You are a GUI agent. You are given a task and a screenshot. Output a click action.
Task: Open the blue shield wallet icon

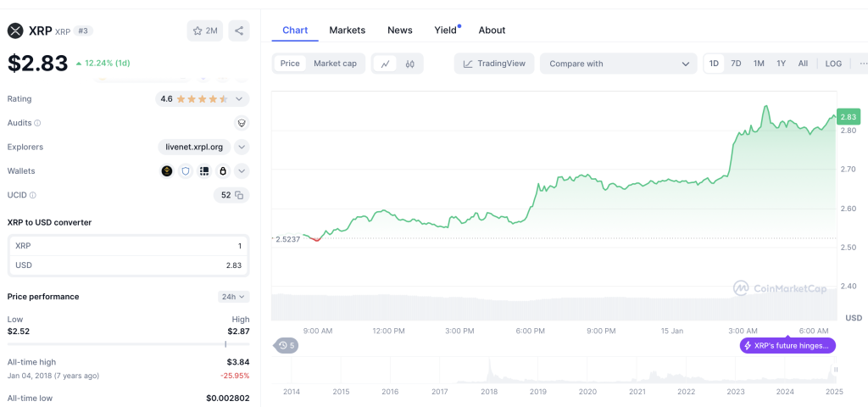(x=186, y=171)
